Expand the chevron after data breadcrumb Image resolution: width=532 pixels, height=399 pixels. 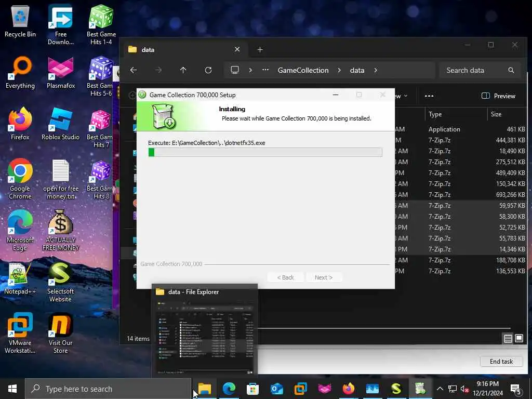click(x=376, y=70)
